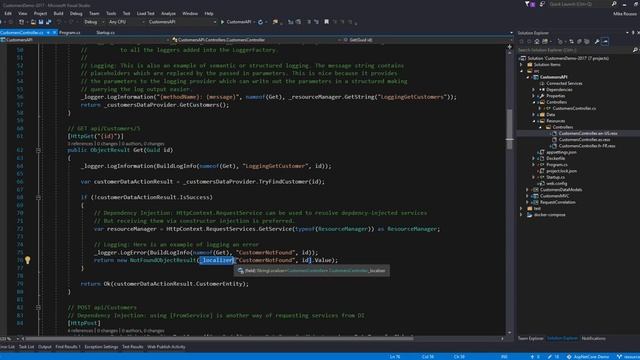
Task: Open the Task List tab
Action: click(x=27, y=347)
